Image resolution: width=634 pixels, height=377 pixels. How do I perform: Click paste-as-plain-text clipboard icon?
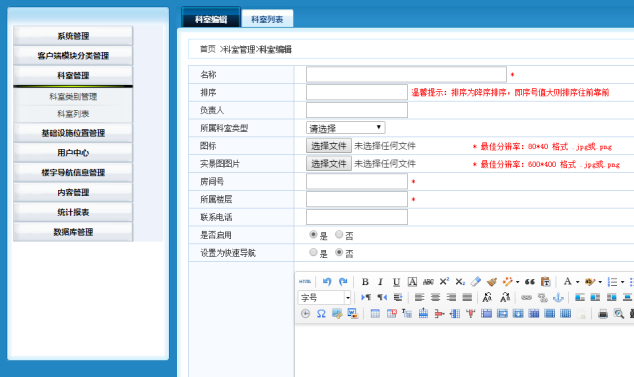click(x=545, y=282)
